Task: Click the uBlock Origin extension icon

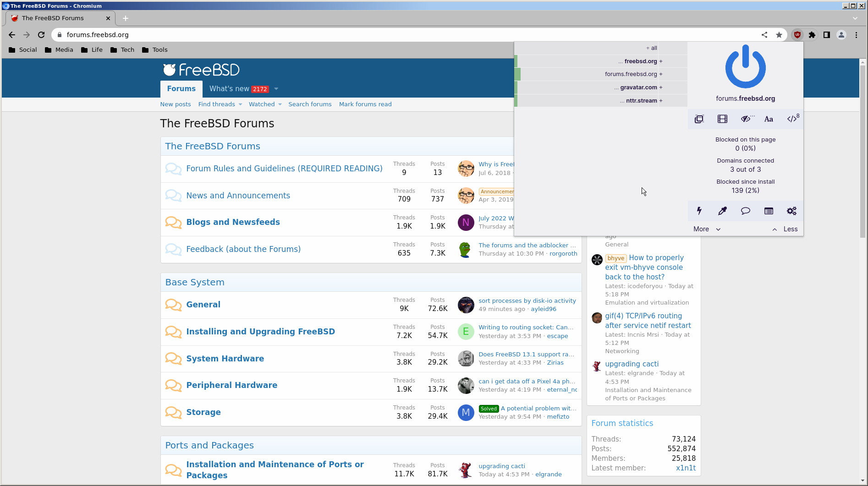Action: [x=797, y=35]
